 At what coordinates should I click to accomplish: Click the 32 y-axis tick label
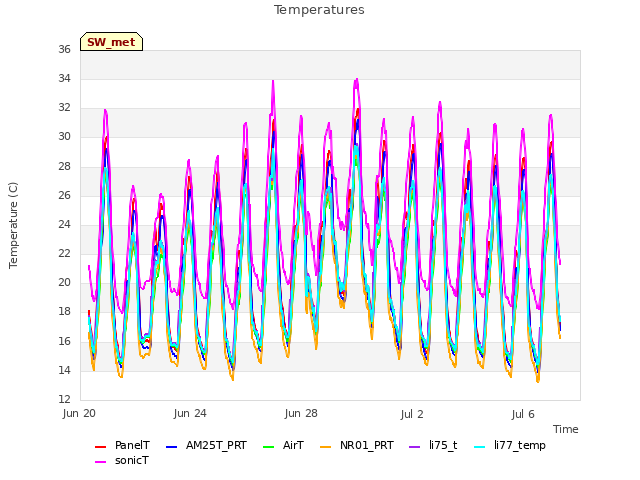pyautogui.click(x=64, y=107)
